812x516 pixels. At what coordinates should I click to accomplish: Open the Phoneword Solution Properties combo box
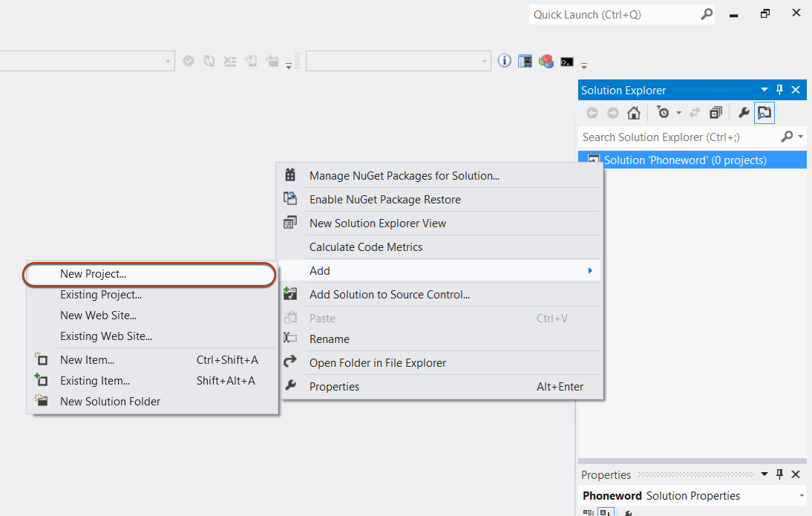pos(802,496)
